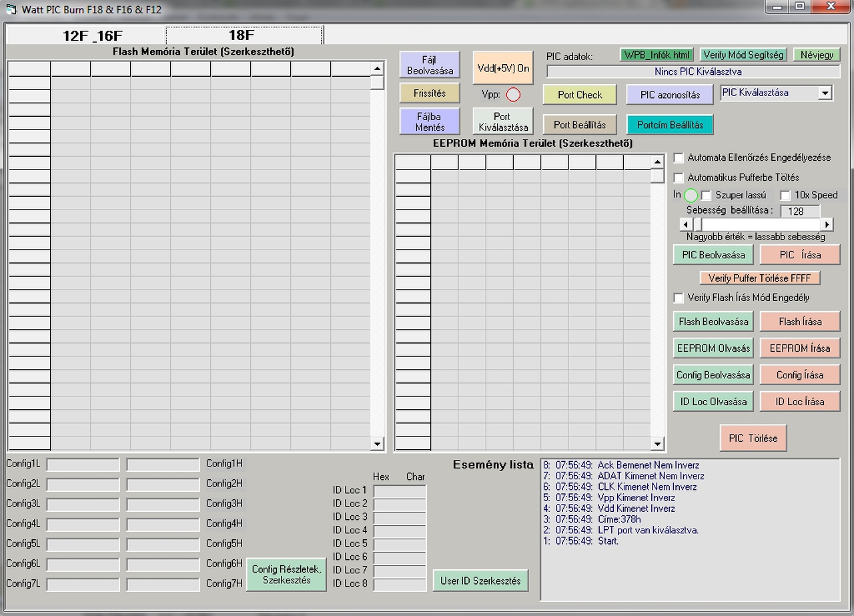Click the Config7H input field

[163, 585]
